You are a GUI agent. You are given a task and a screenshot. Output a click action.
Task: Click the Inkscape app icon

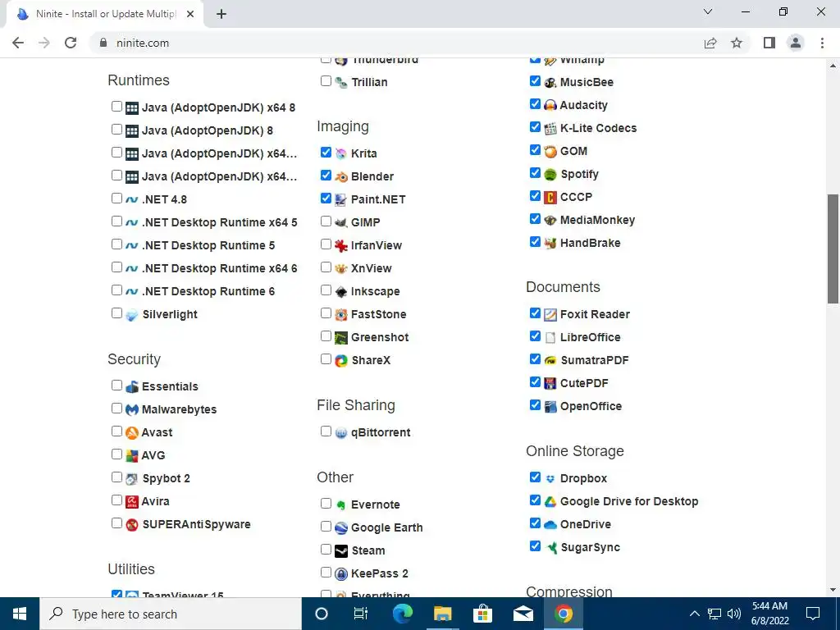pos(341,291)
